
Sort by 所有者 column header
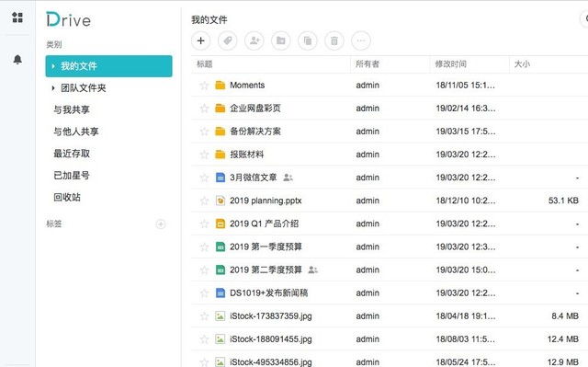367,64
